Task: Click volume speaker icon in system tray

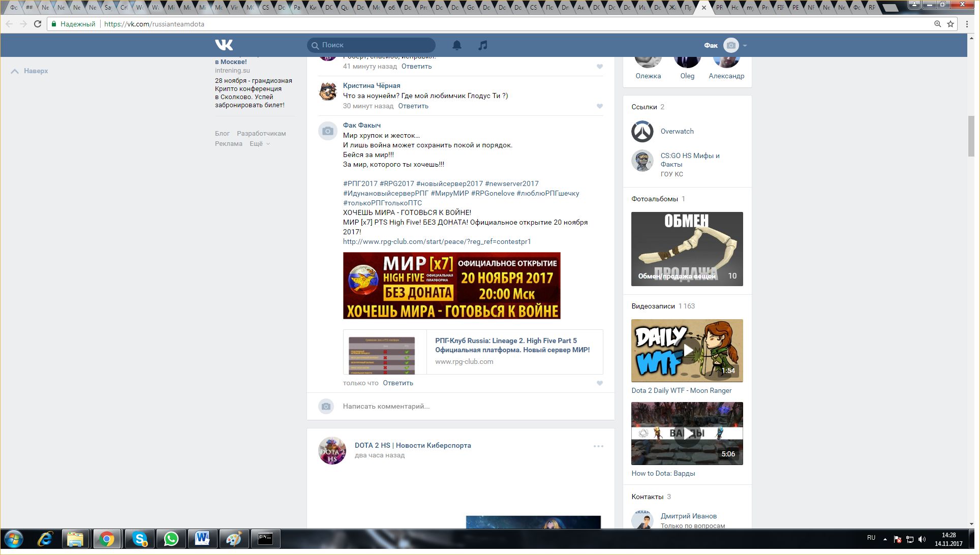Action: point(922,539)
